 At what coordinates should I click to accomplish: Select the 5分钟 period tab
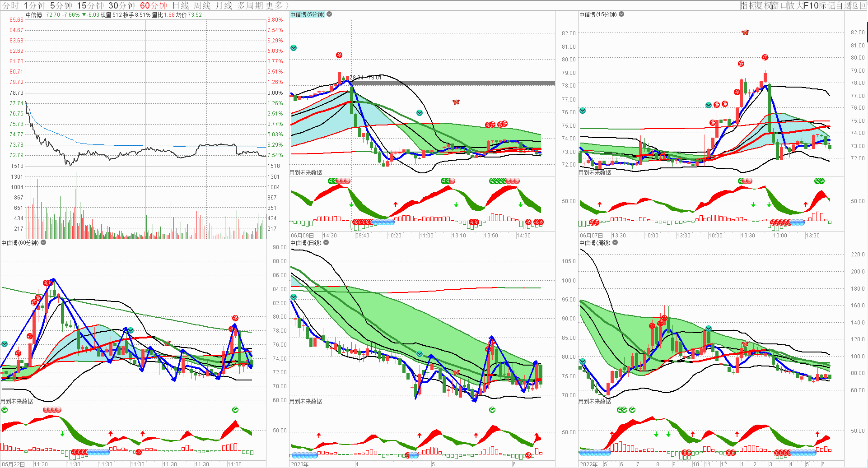pos(61,5)
